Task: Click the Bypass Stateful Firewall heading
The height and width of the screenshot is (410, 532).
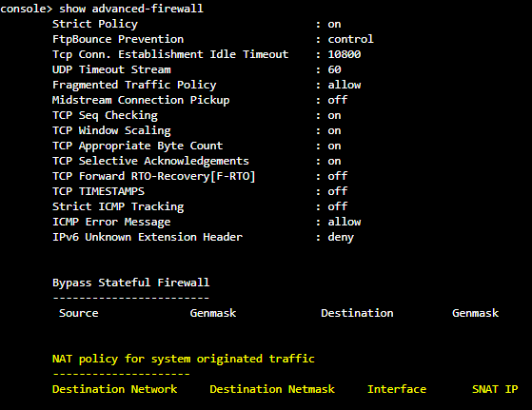Action: tap(131, 283)
